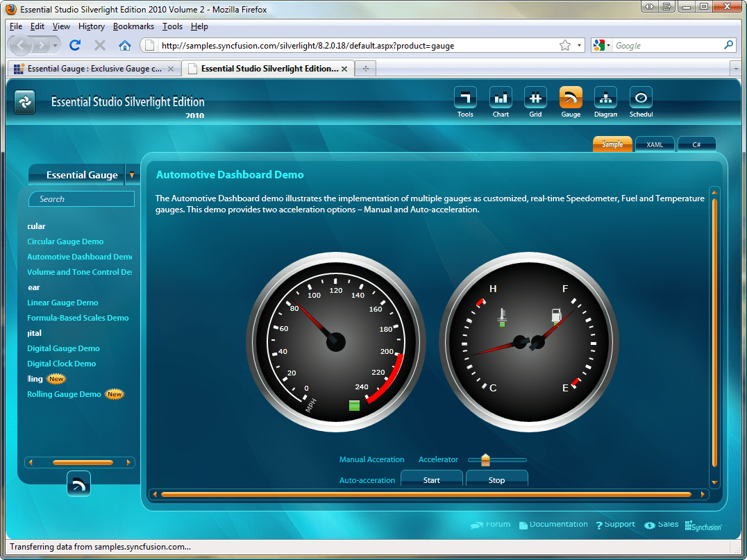Reload the page in Firefox

tap(75, 44)
